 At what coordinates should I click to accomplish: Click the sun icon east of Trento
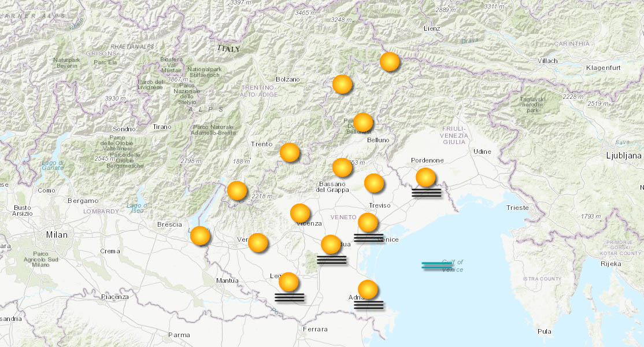[x=290, y=152]
